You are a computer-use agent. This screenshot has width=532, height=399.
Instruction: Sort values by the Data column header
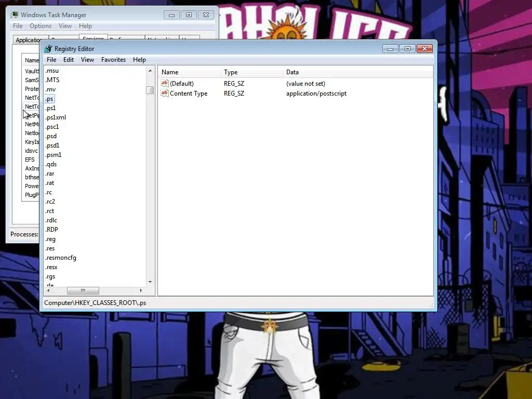(358, 72)
